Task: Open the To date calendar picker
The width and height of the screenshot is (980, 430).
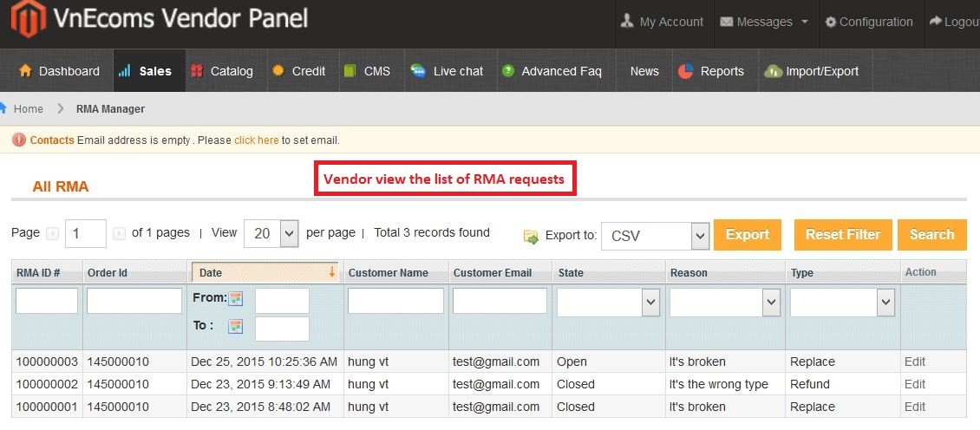Action: pos(235,326)
